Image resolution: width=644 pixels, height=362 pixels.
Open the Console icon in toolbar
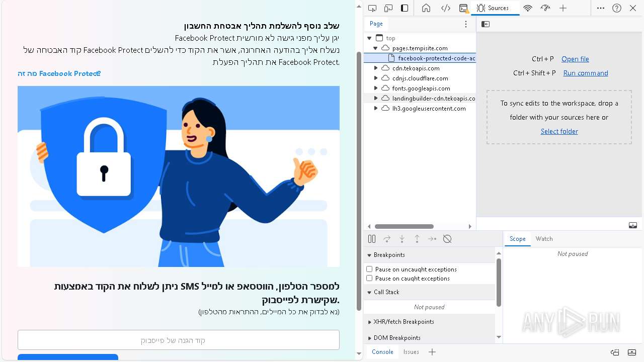pyautogui.click(x=463, y=8)
